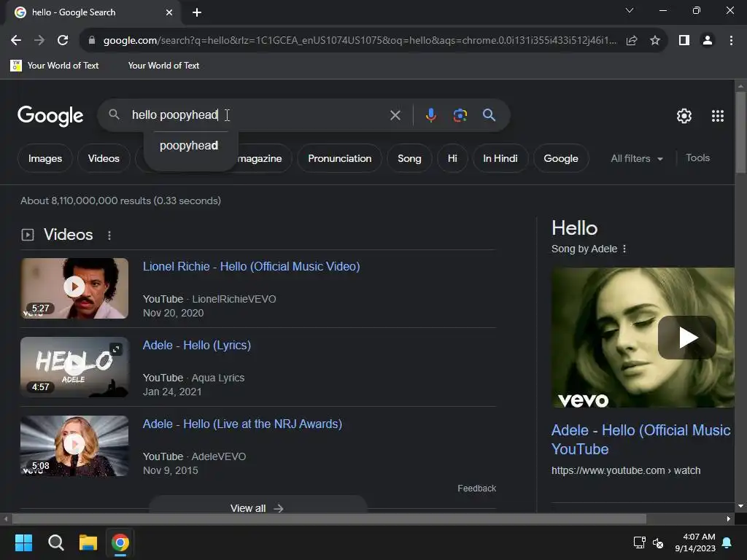Open the taskbar clock and date

click(x=695, y=542)
